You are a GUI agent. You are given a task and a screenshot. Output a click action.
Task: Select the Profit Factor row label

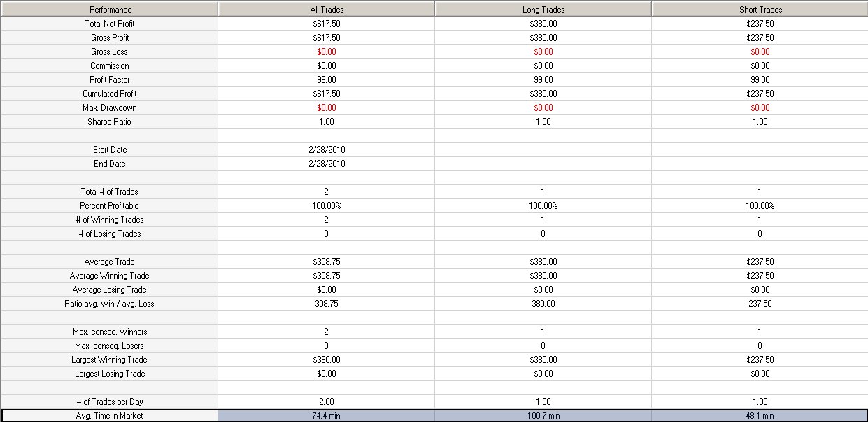[x=110, y=80]
